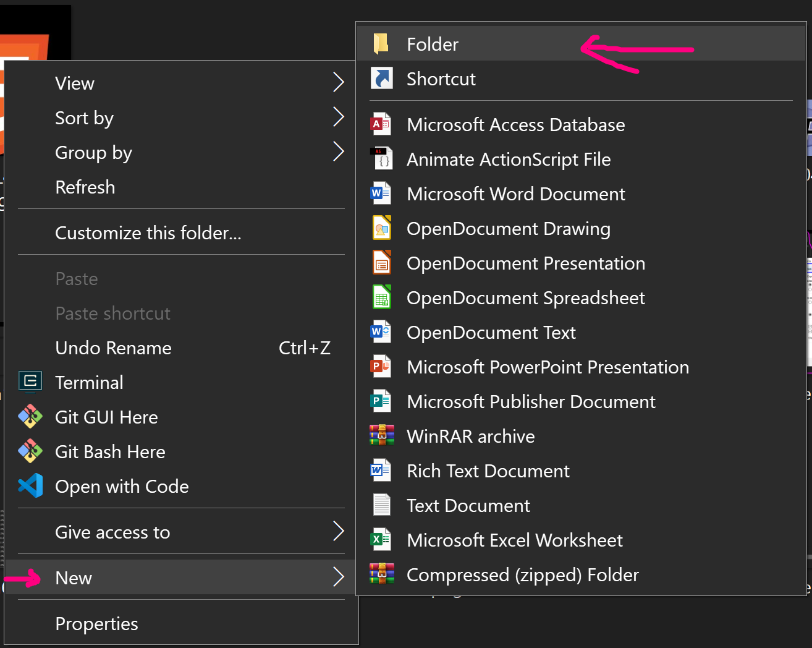
Task: Create a Microsoft PowerPoint Presentation
Action: 581,367
